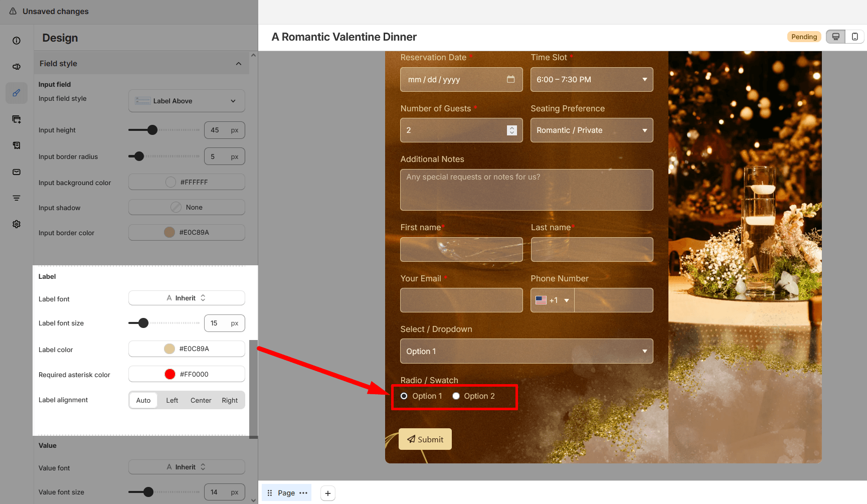Image resolution: width=867 pixels, height=504 pixels.
Task: Click the US flag in Phone Number
Action: [541, 300]
